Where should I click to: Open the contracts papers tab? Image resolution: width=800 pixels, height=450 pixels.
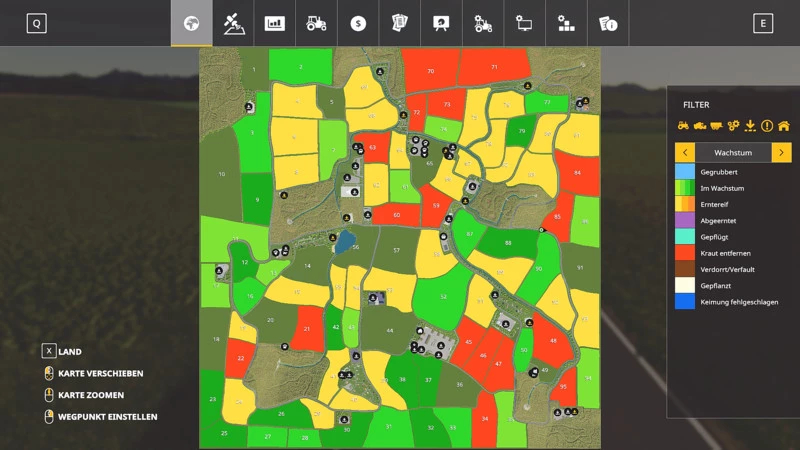(400, 23)
